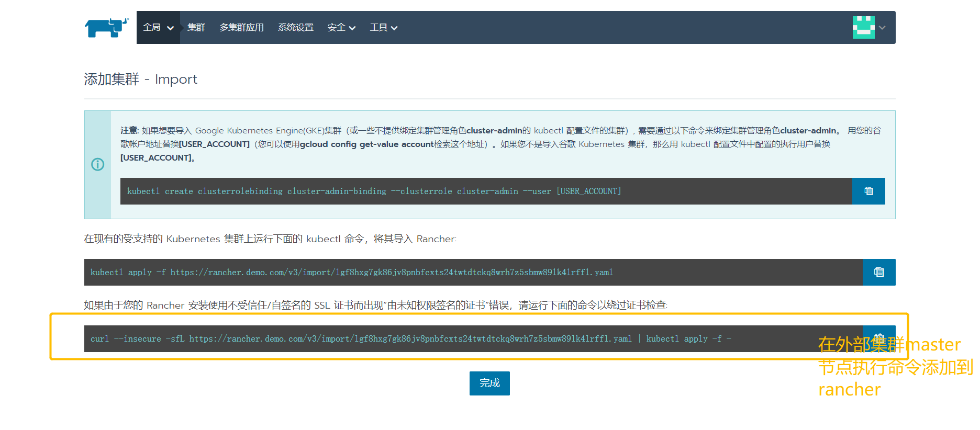Expand the user menu chevron beside avatar

(x=882, y=28)
